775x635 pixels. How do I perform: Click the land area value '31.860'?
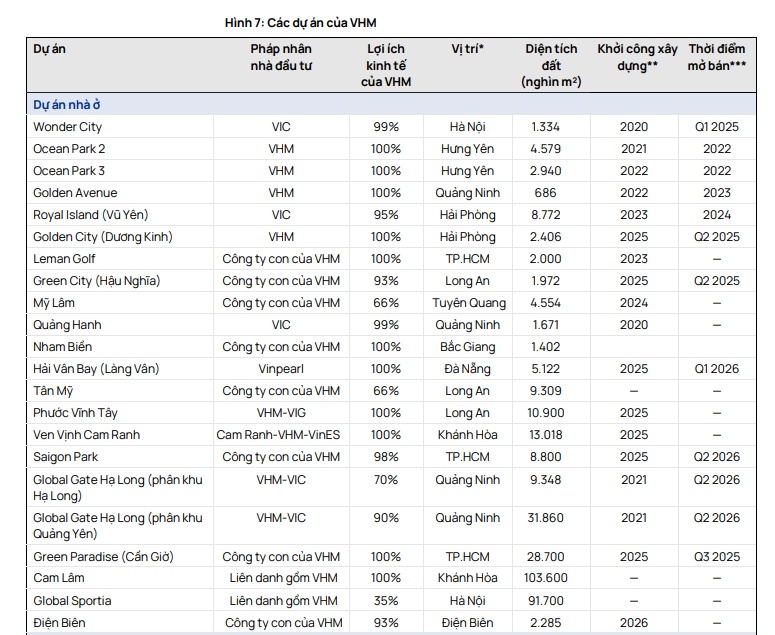pos(546,518)
